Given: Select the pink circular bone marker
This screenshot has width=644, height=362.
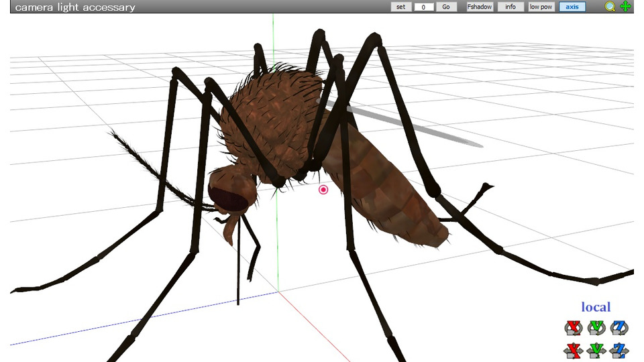Looking at the screenshot, I should click(x=323, y=190).
